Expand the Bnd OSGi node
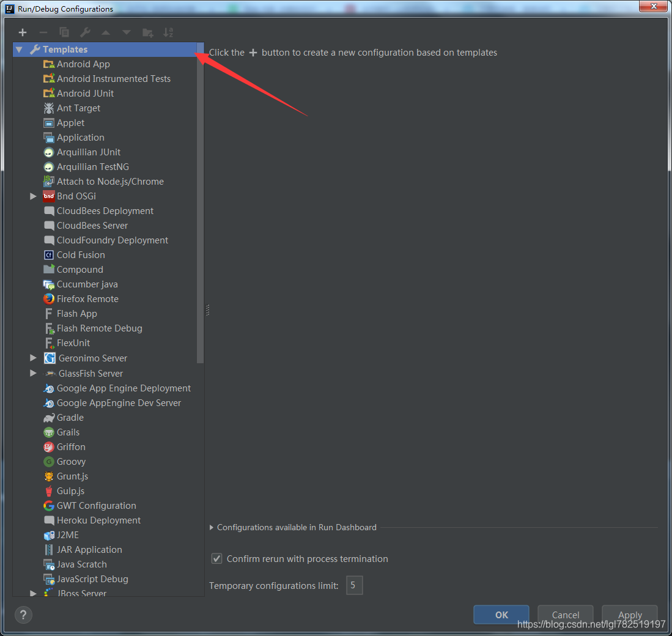 click(x=33, y=196)
